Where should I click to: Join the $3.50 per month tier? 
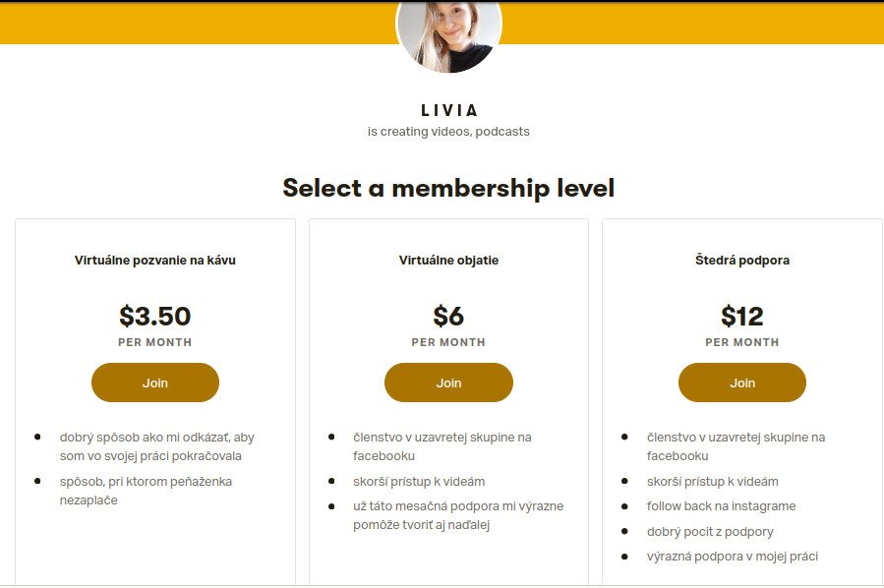[x=155, y=382]
